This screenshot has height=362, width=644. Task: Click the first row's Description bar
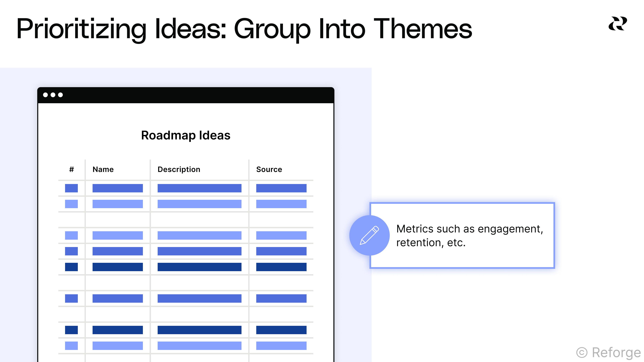[x=199, y=188]
